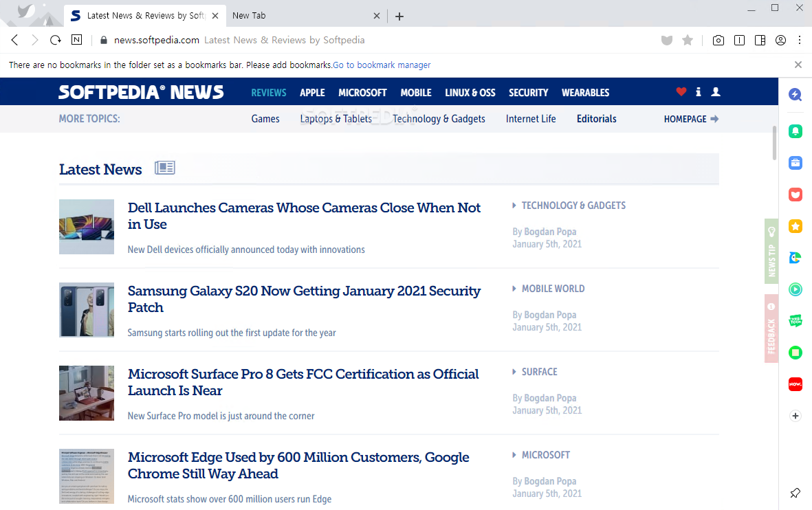The height and width of the screenshot is (510, 812).
Task: Open the Wearables menu item
Action: tap(586, 93)
